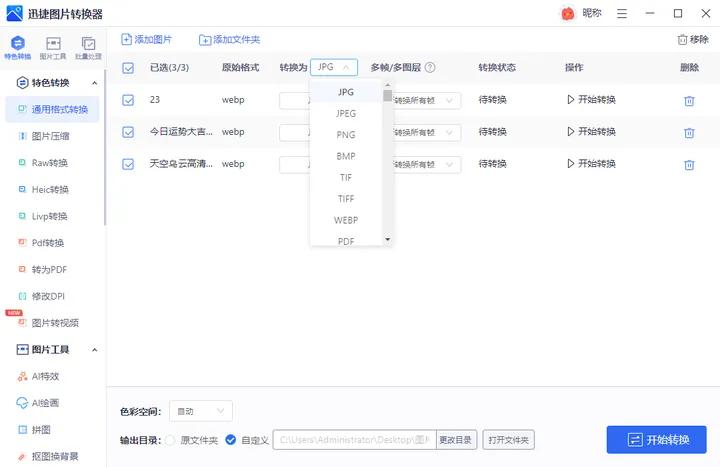The image size is (720, 467).
Task: Click the 移除 trash icon at top right
Action: coord(682,40)
